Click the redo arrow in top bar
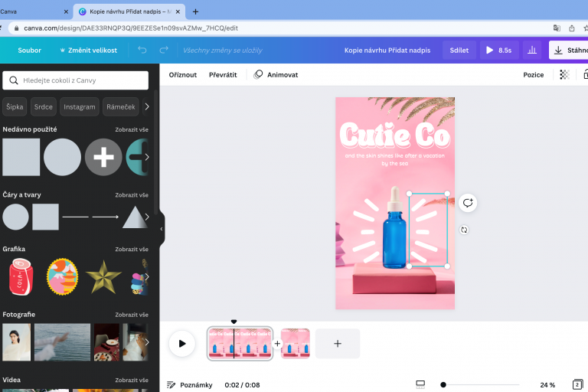The height and width of the screenshot is (392, 588). click(x=164, y=50)
